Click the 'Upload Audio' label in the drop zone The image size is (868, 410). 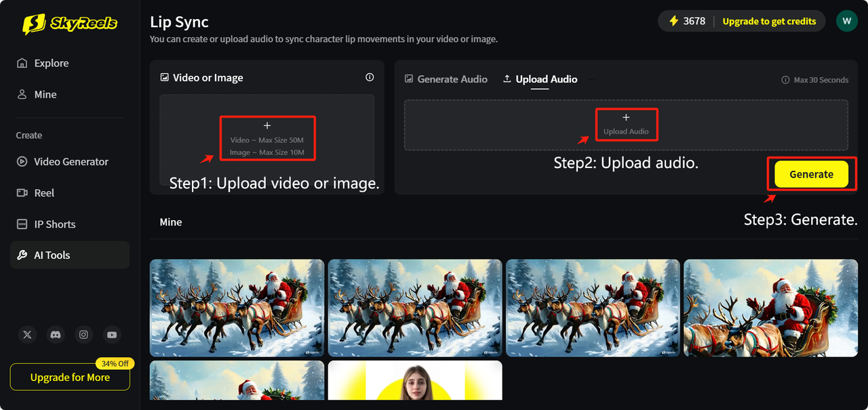point(626,131)
